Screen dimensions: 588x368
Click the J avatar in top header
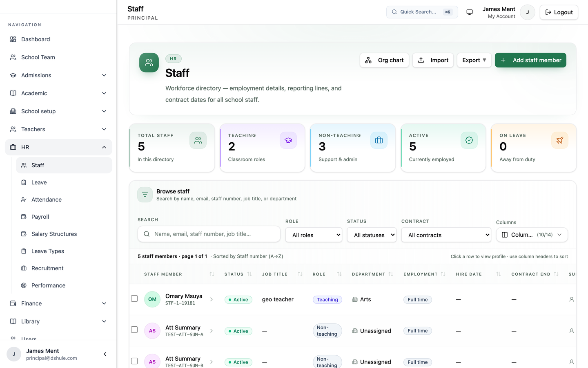tap(528, 12)
